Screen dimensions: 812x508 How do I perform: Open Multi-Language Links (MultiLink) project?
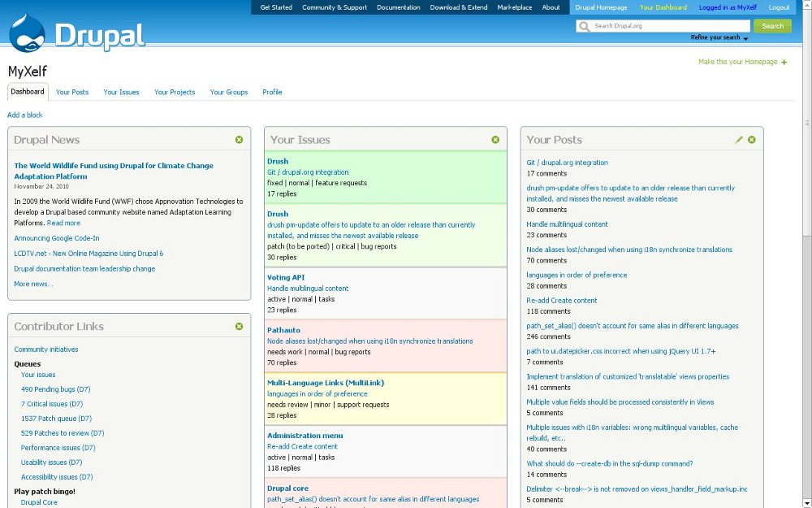click(x=326, y=383)
